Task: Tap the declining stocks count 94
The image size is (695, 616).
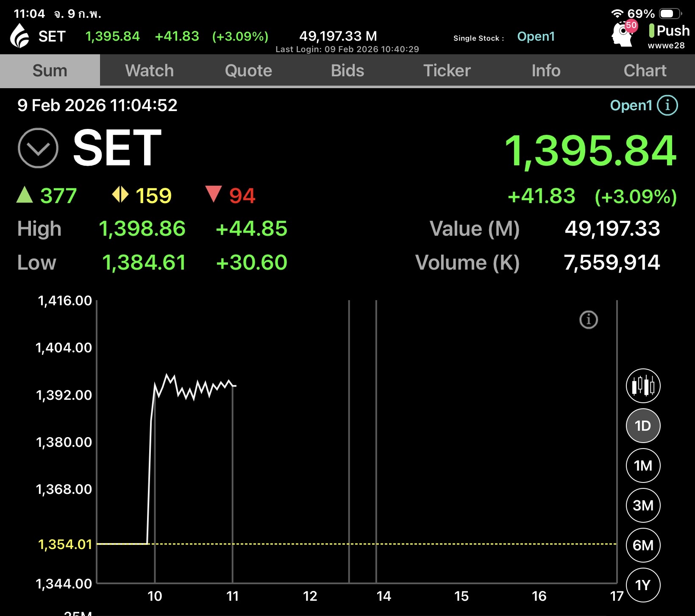Action: coord(242,196)
